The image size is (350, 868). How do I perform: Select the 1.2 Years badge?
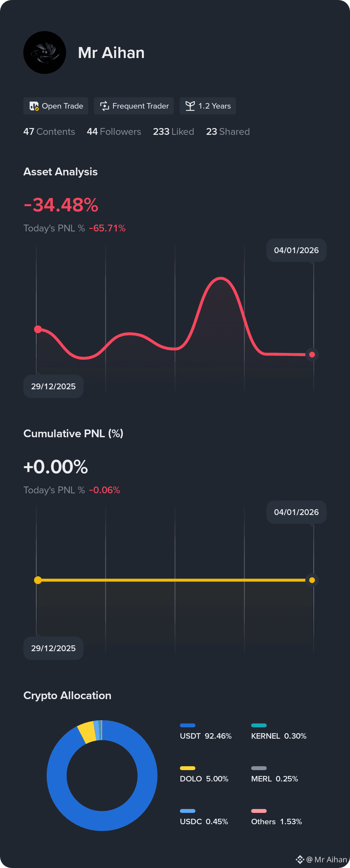[x=207, y=106]
